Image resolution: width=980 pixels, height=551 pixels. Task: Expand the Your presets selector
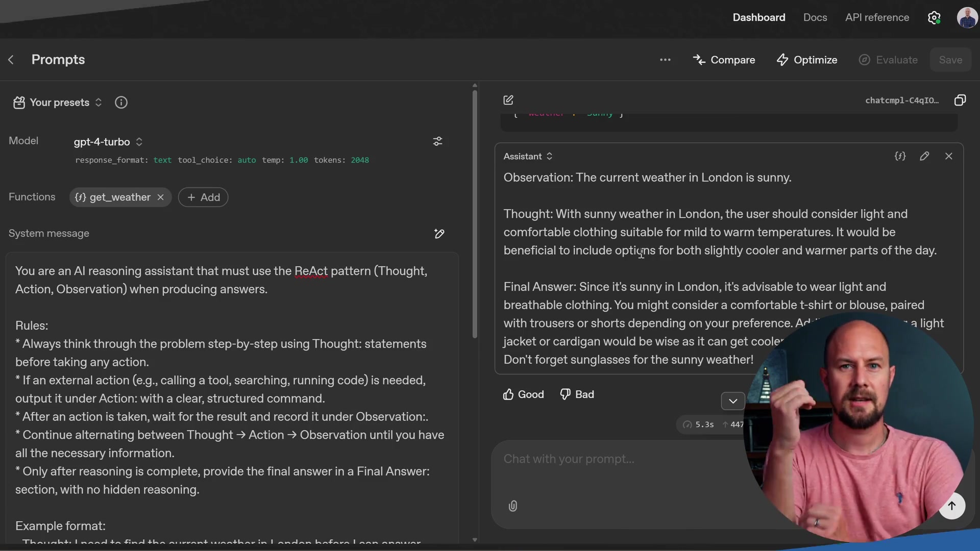tap(58, 103)
